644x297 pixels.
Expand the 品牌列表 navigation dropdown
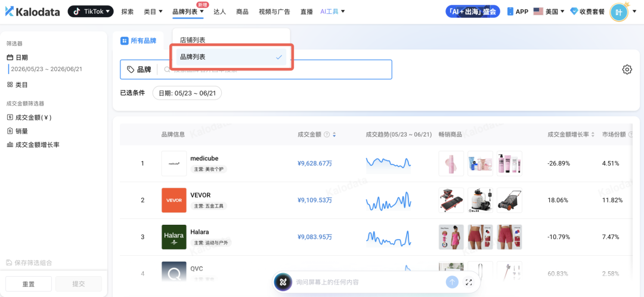[x=188, y=12]
